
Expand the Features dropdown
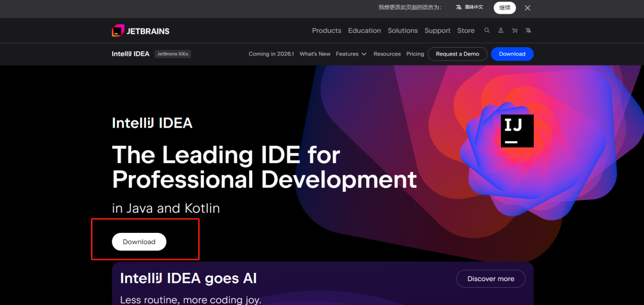tap(351, 54)
